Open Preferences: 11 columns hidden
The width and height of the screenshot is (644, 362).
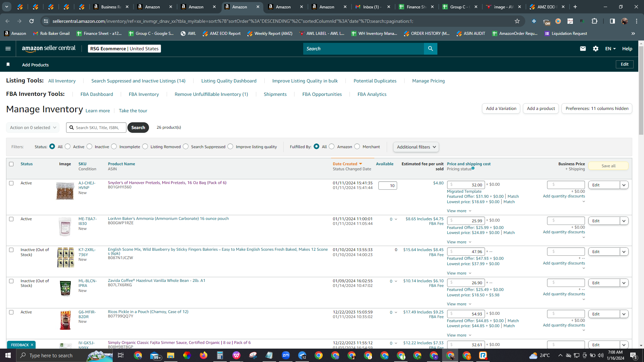point(597,108)
